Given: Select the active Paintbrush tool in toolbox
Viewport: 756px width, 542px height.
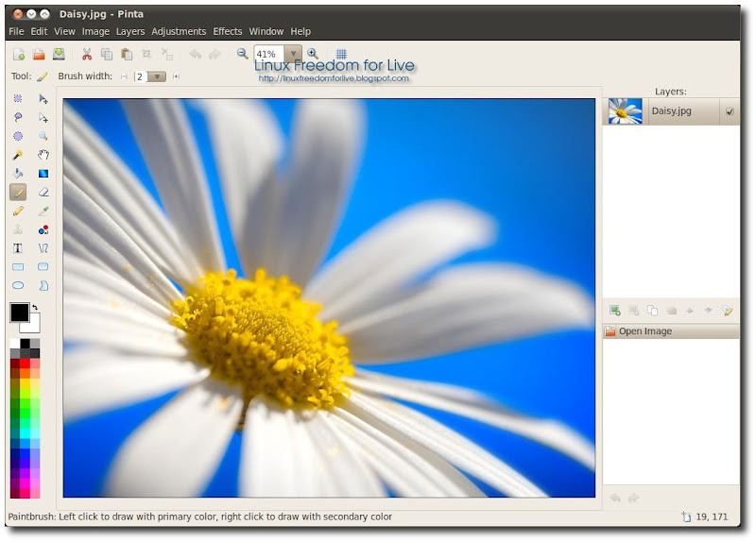Looking at the screenshot, I should pos(18,193).
